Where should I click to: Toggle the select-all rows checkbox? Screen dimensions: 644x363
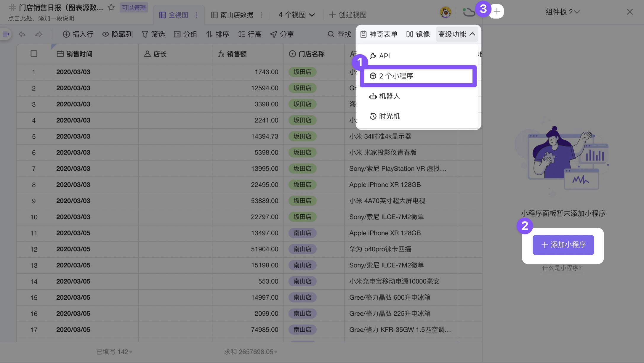[33, 54]
